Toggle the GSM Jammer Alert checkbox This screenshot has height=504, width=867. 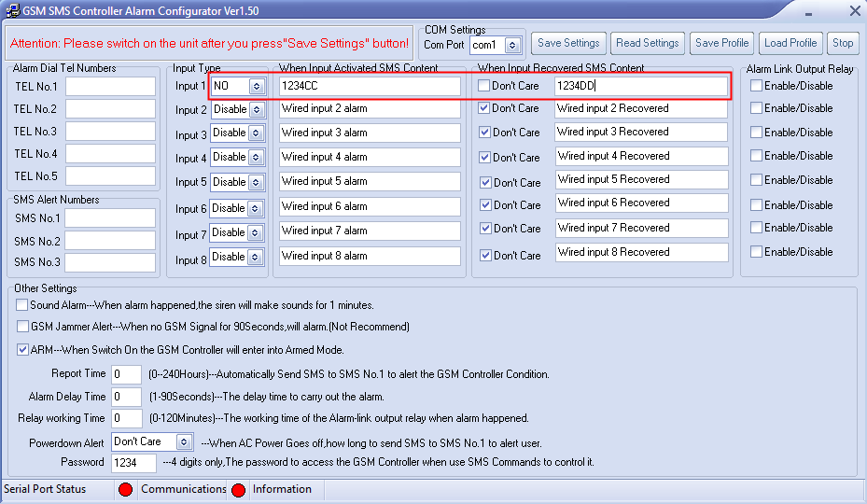[22, 327]
